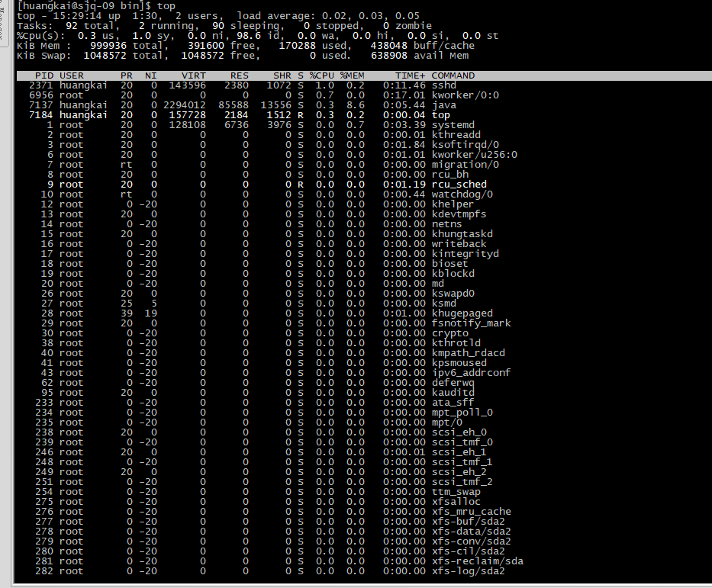712x588 pixels.
Task: Click the ksmd command entry
Action: 443,304
